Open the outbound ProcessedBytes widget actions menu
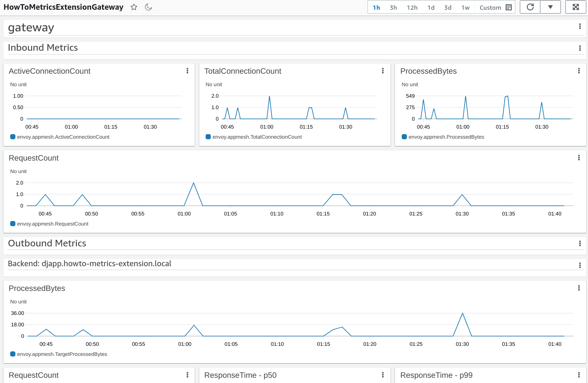Screen dimensions: 588x383 click(579, 288)
